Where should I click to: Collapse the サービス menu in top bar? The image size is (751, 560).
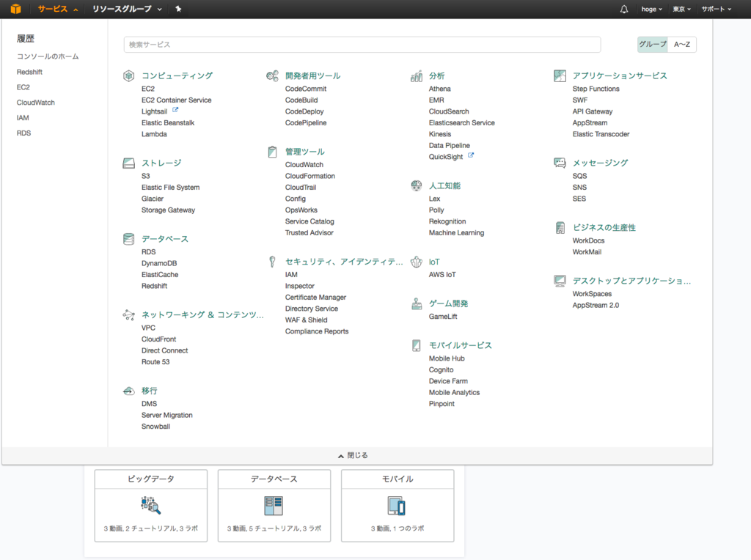coord(57,9)
